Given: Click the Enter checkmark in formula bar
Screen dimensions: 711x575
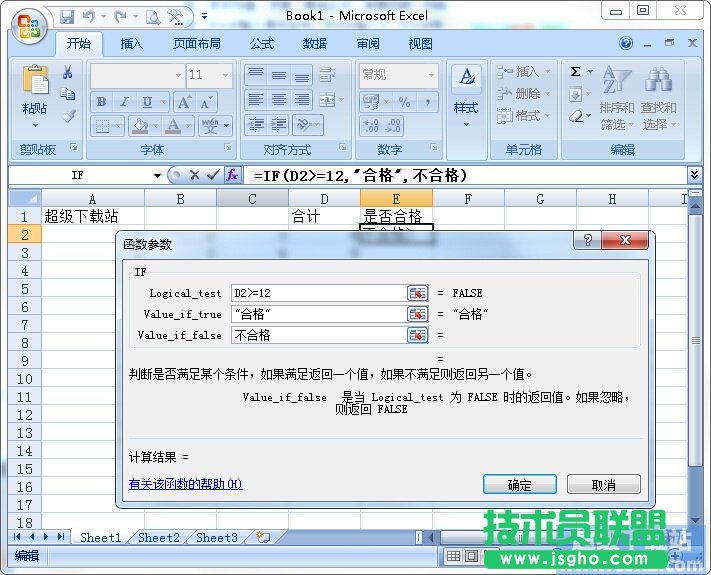Looking at the screenshot, I should click(x=212, y=175).
